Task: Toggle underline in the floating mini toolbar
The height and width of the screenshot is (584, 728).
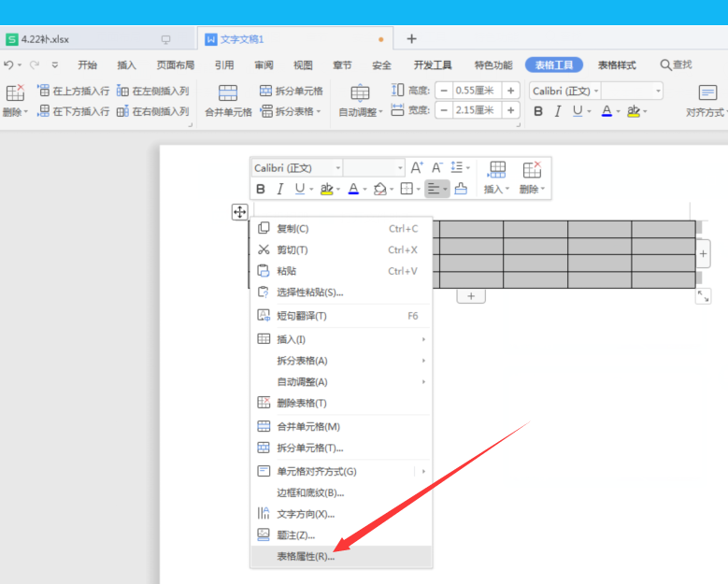Action: pyautogui.click(x=299, y=189)
